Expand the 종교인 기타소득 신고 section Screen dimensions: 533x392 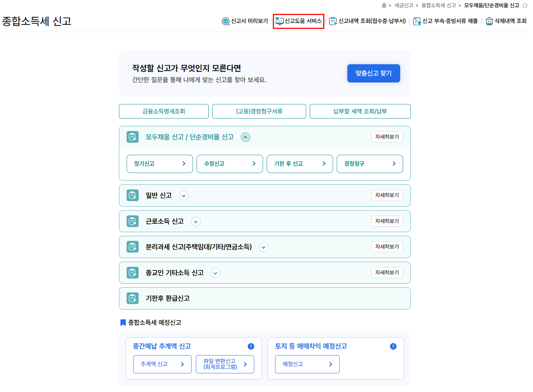pos(216,273)
